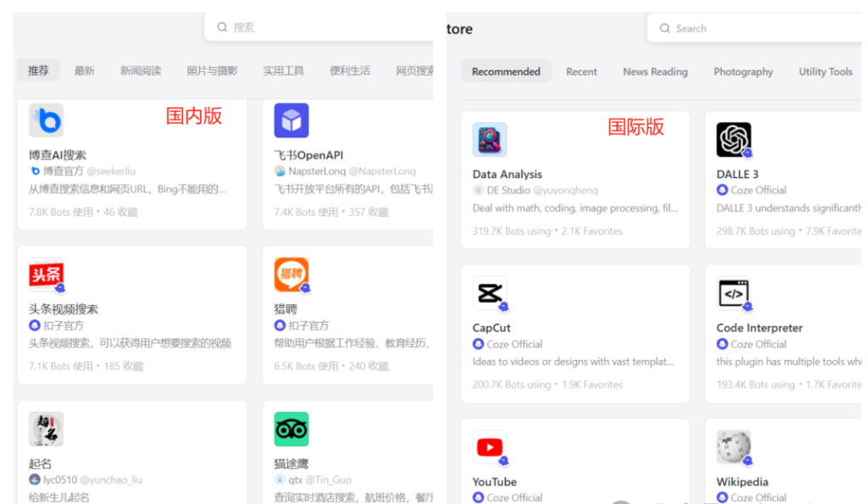Click Coze Official badge under Wikipedia
Viewport: 868px width, 504px height.
(x=722, y=498)
